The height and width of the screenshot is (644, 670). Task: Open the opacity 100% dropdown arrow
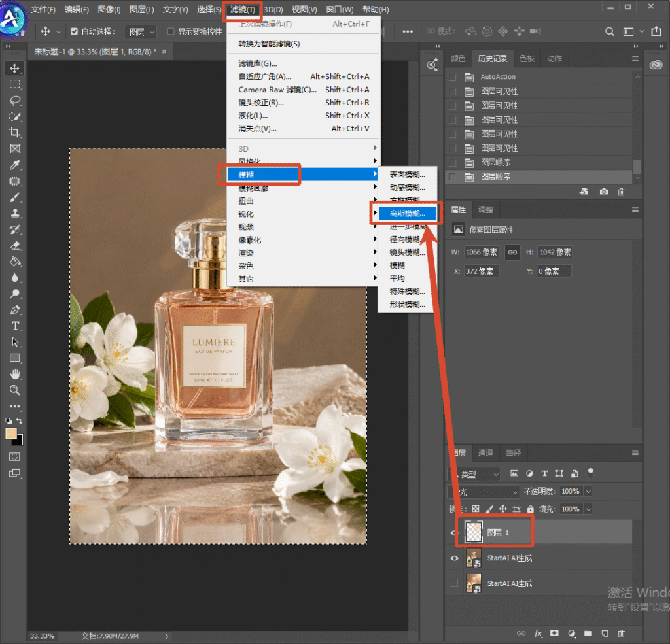point(588,492)
